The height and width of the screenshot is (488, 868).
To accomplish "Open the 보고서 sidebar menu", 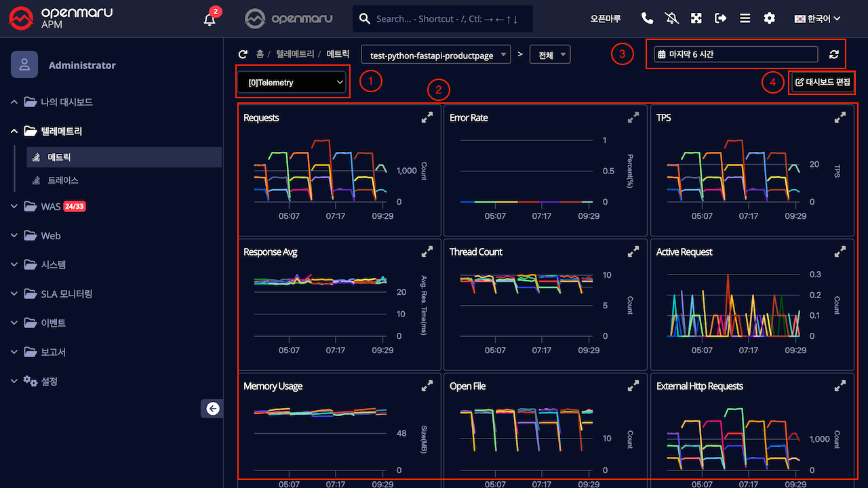I will 53,352.
